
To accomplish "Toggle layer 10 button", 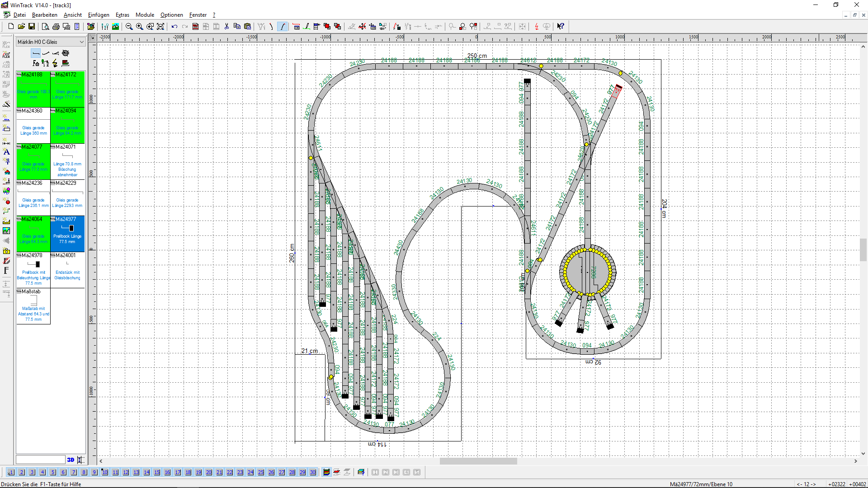I will tap(105, 472).
